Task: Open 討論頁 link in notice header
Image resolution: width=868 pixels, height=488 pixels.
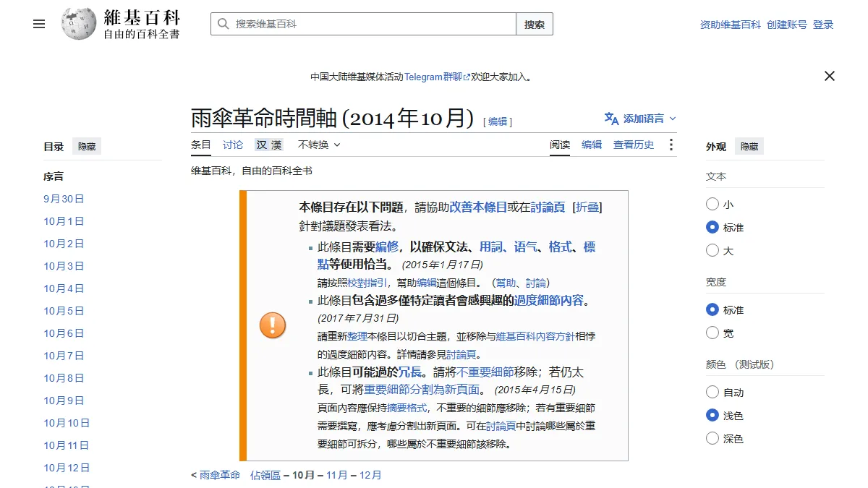Action: (548, 207)
